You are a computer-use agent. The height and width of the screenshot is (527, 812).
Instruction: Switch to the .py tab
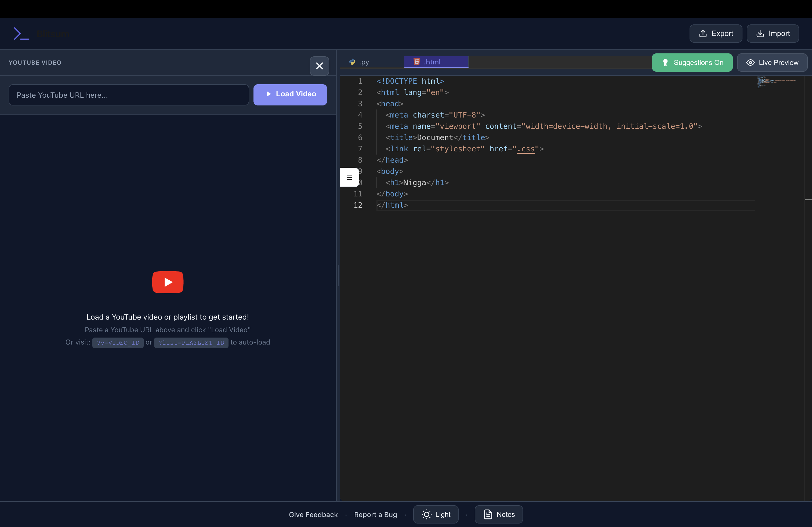(364, 62)
